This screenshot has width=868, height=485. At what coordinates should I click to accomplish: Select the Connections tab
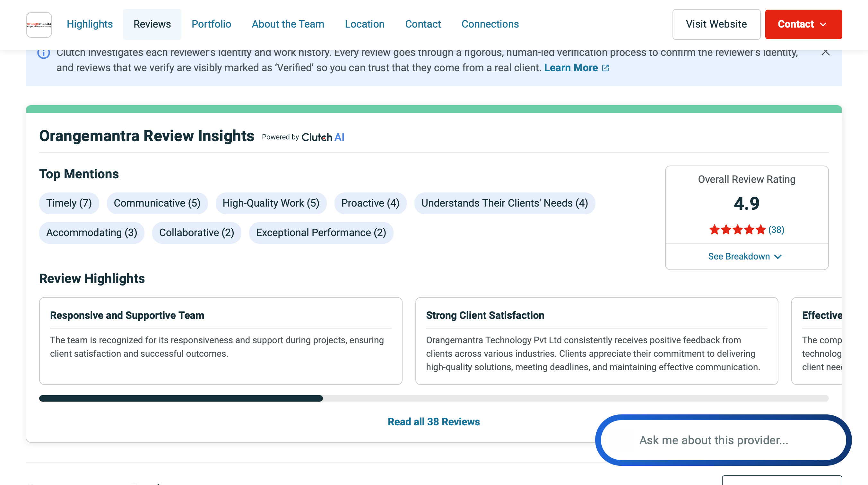click(x=490, y=24)
